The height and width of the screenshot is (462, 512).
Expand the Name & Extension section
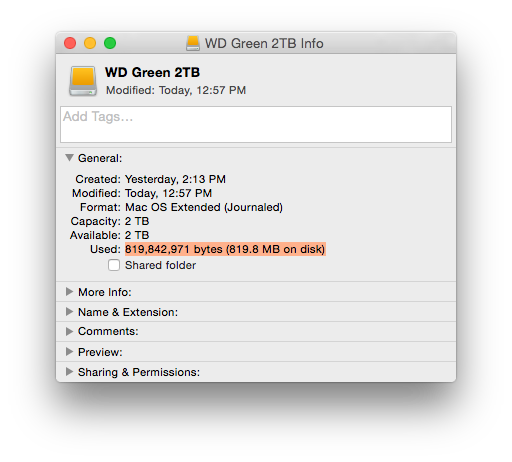pos(69,312)
